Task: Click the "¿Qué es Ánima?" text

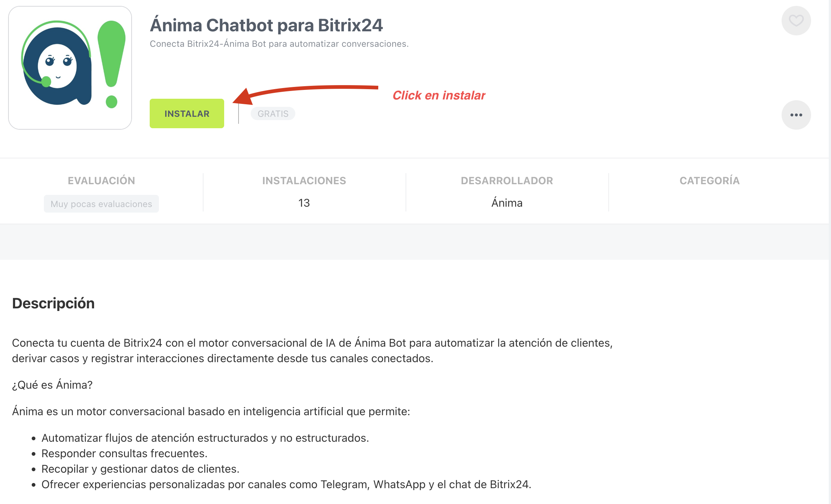Action: [52, 385]
